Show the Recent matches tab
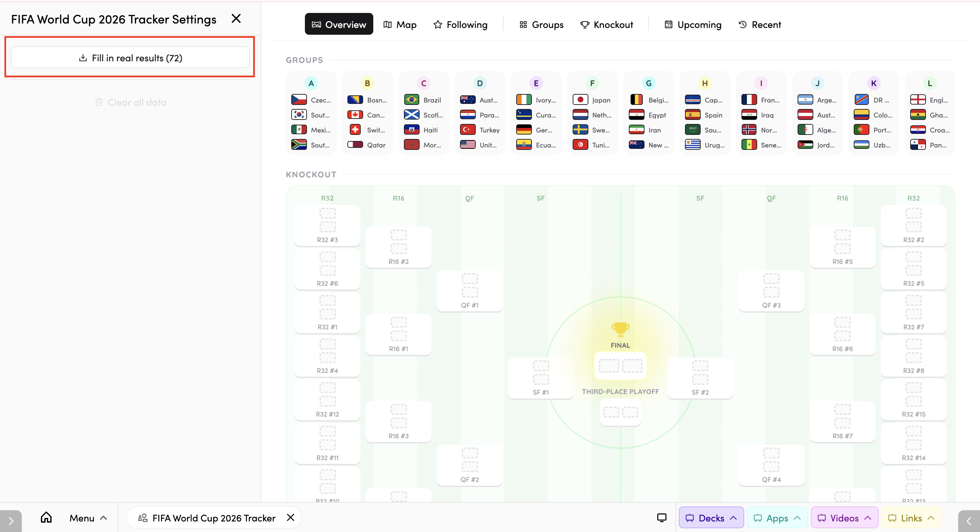The height and width of the screenshot is (532, 980). (760, 25)
